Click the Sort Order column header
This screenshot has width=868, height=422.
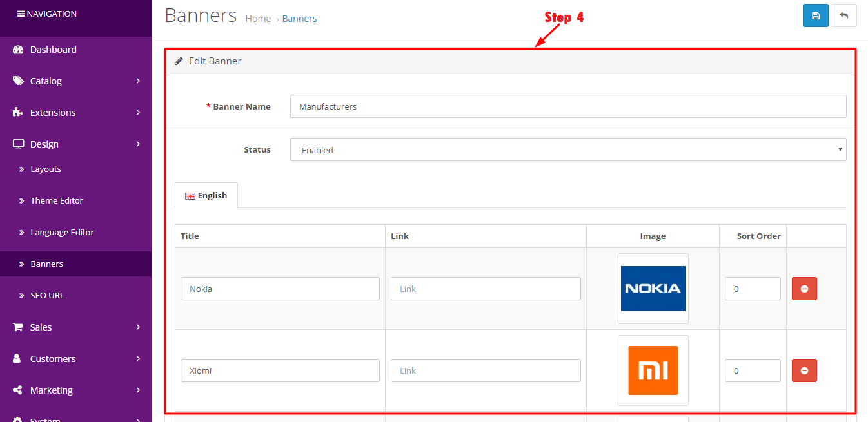(759, 236)
